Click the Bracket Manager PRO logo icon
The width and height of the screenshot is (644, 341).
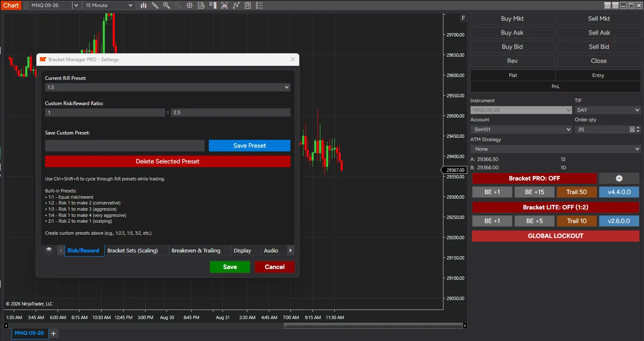pos(43,60)
